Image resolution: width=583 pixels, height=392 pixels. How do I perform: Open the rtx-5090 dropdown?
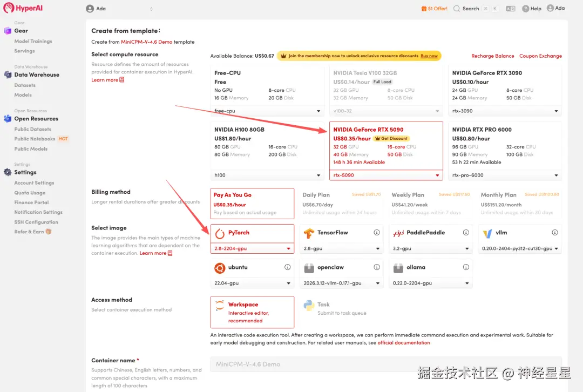click(x=386, y=175)
